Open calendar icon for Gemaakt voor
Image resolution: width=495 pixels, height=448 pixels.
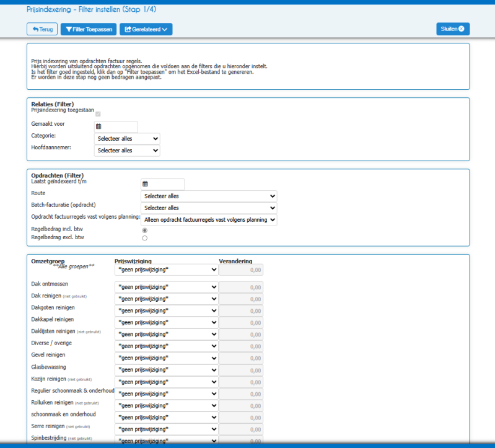click(x=99, y=126)
